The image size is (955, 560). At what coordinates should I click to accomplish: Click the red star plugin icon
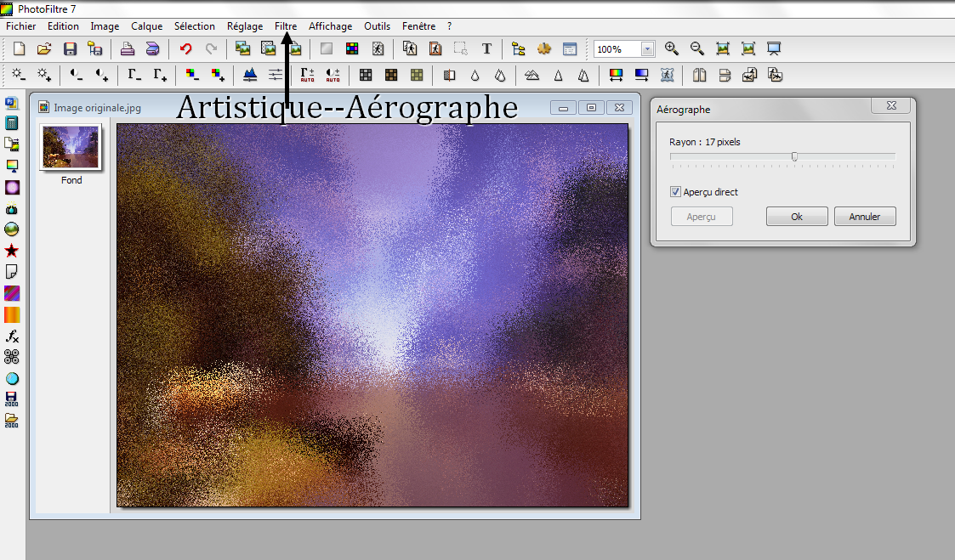(12, 252)
